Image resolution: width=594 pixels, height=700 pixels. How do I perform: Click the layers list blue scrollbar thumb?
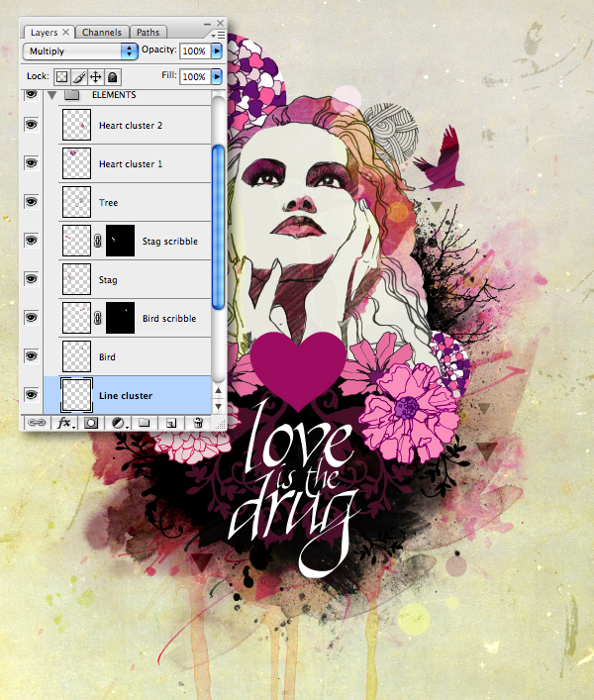(x=218, y=228)
